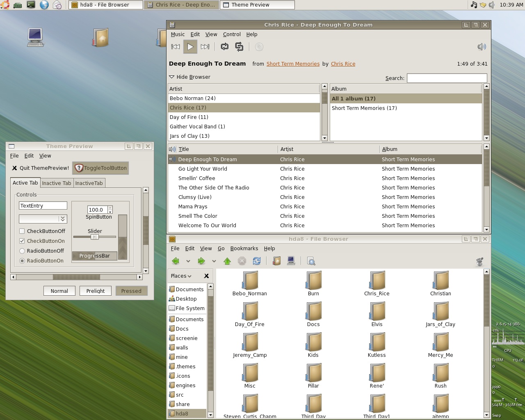The height and width of the screenshot is (420, 525).
Task: Toggle the ToggleToolButton in Theme Preview
Action: [x=101, y=168]
